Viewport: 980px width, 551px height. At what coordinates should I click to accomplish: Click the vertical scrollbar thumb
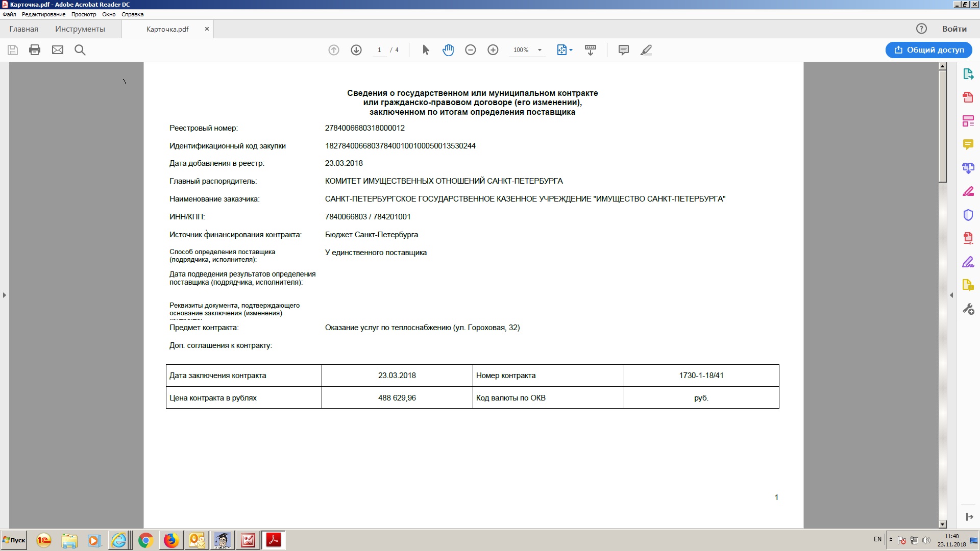[x=943, y=126]
